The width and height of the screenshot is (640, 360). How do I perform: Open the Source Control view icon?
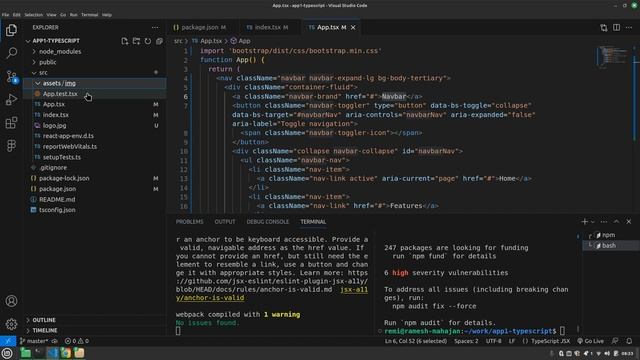pyautogui.click(x=11, y=76)
